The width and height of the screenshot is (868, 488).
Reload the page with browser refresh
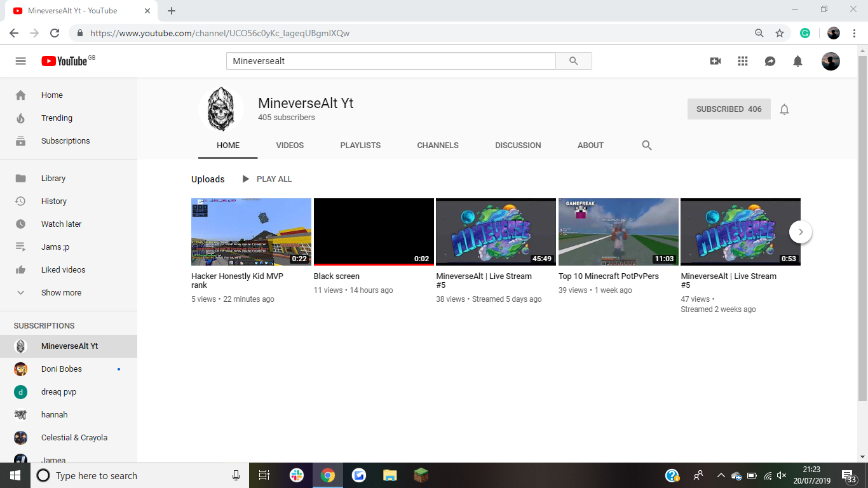click(55, 33)
